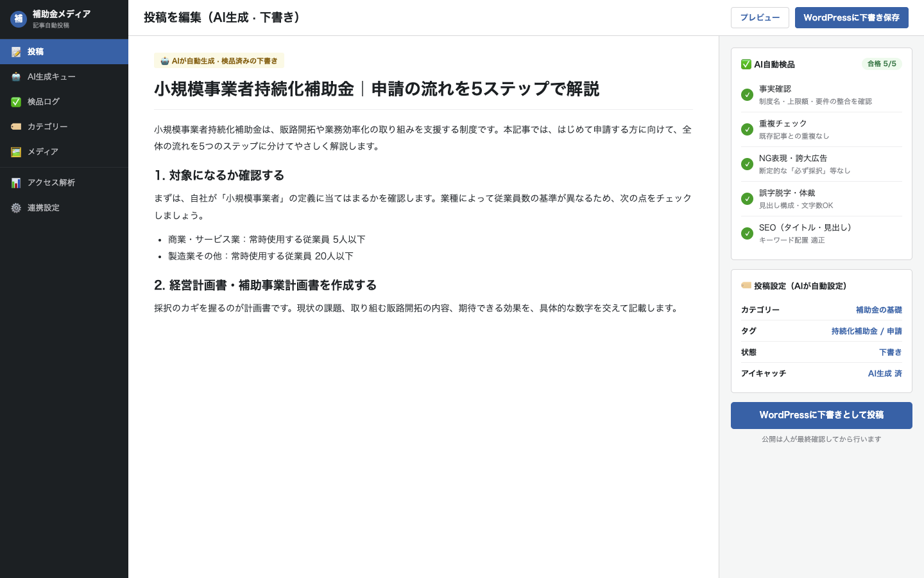Click the 補助金の基礎 category value
924x578 pixels.
click(878, 310)
